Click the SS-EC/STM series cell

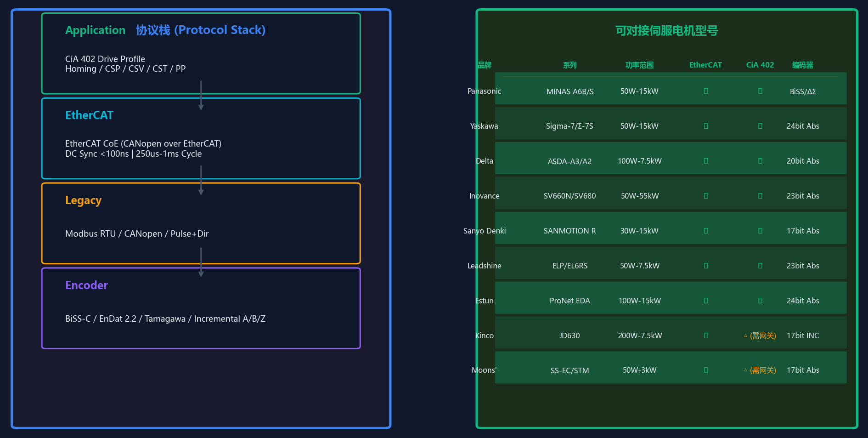coord(570,370)
